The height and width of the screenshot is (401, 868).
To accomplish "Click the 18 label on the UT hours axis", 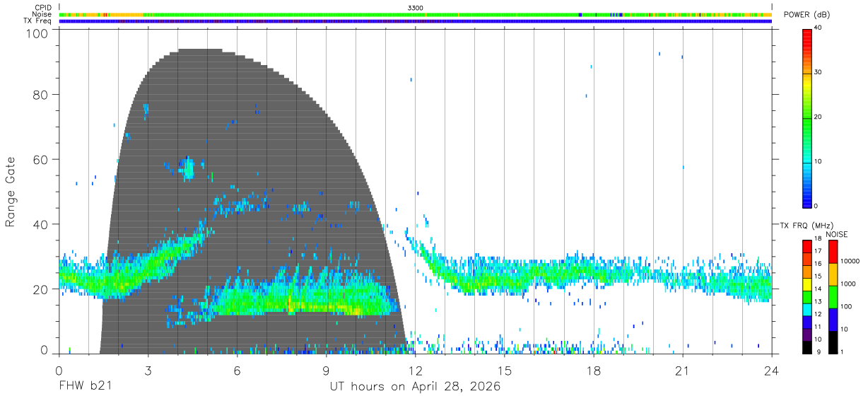I will click(x=593, y=371).
